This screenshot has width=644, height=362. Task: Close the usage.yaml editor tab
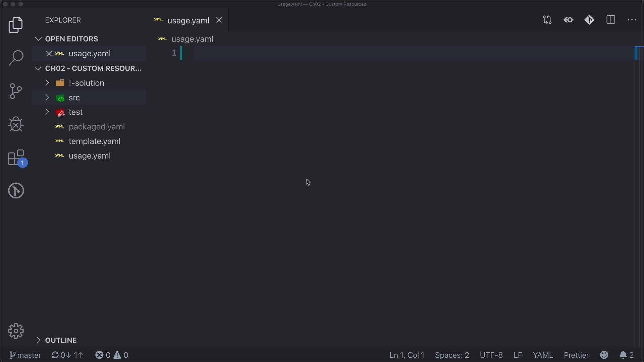click(219, 20)
